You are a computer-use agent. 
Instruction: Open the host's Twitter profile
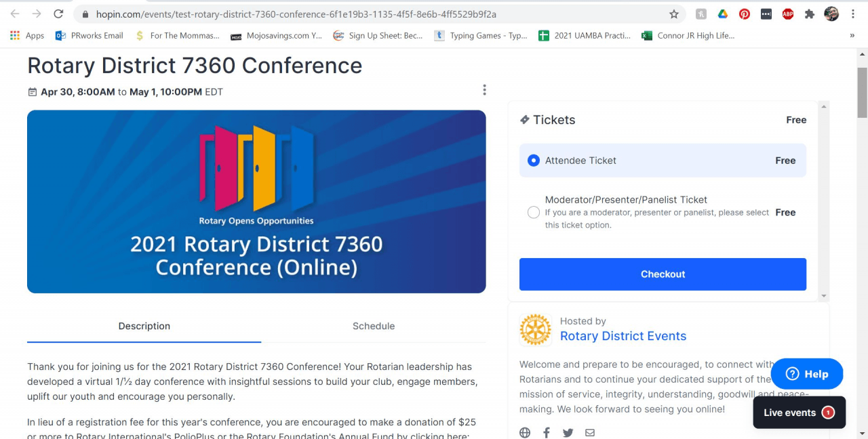point(568,433)
